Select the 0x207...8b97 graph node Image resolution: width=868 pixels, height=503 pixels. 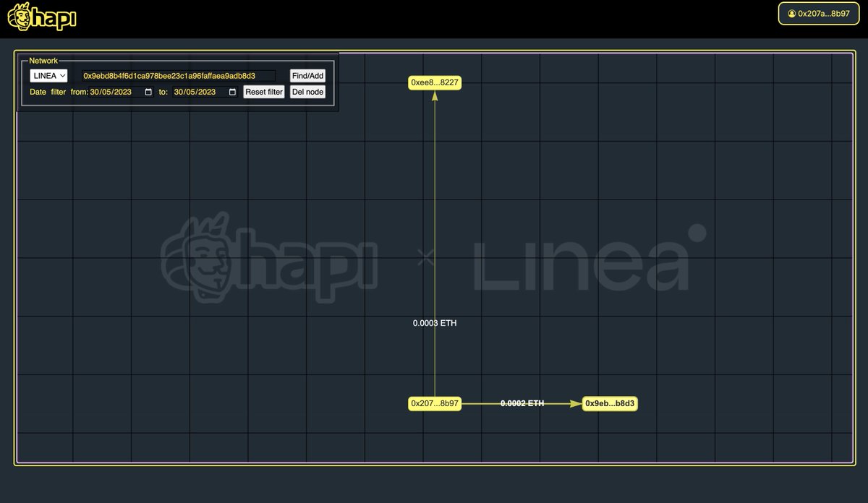tap(435, 403)
